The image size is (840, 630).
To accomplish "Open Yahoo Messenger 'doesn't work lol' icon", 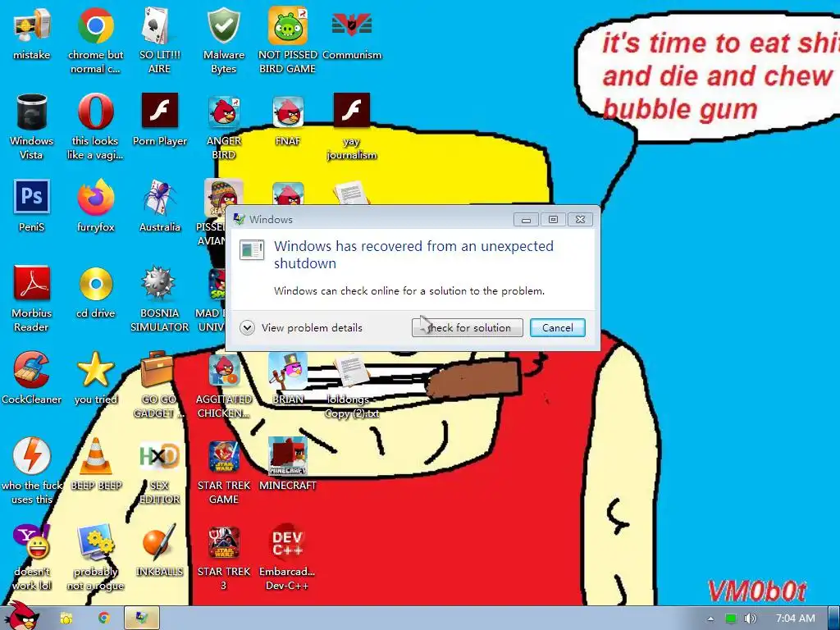I will tap(32, 542).
